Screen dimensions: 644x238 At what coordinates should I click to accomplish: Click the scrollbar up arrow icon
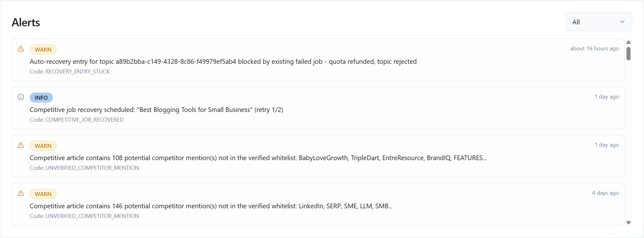point(629,42)
